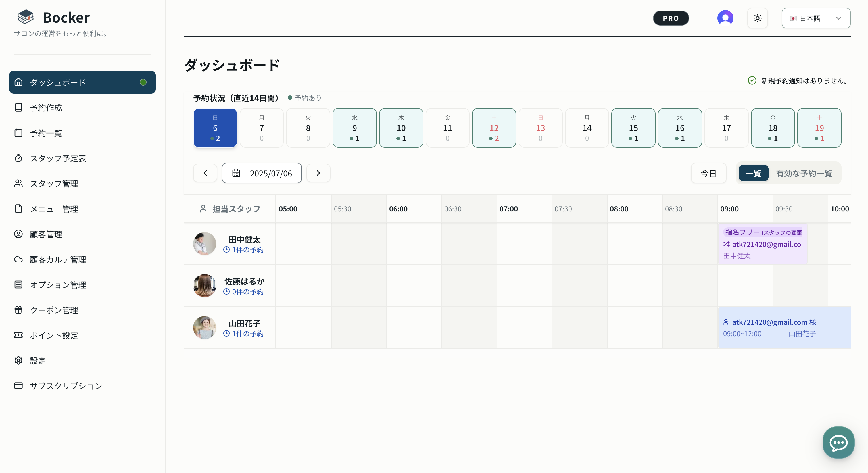Go to previous day with left chevron
This screenshot has width=868, height=473.
pos(205,173)
